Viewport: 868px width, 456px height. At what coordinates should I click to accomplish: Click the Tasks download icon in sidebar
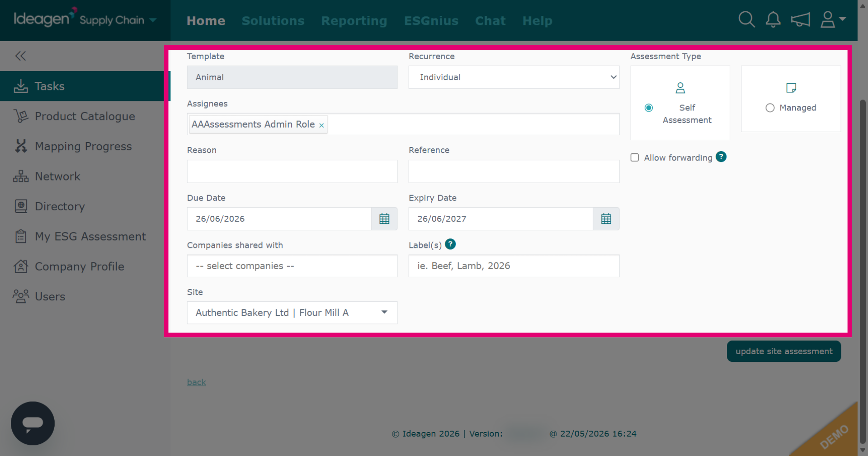click(x=21, y=86)
